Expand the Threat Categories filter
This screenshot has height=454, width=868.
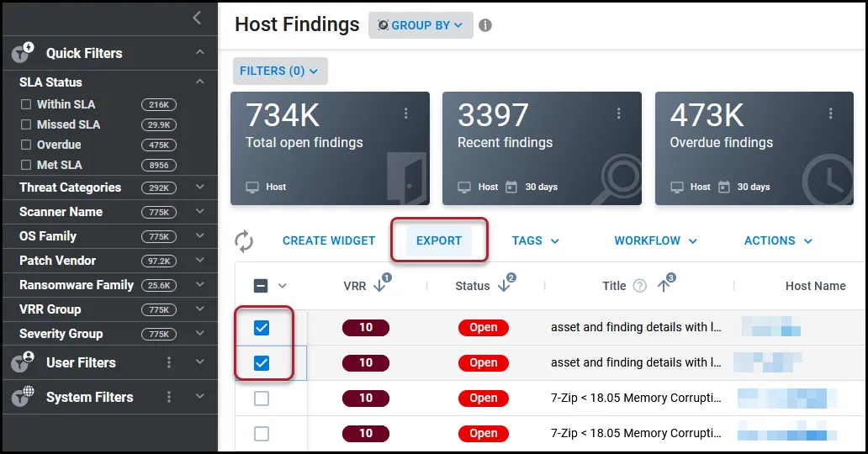(x=200, y=187)
